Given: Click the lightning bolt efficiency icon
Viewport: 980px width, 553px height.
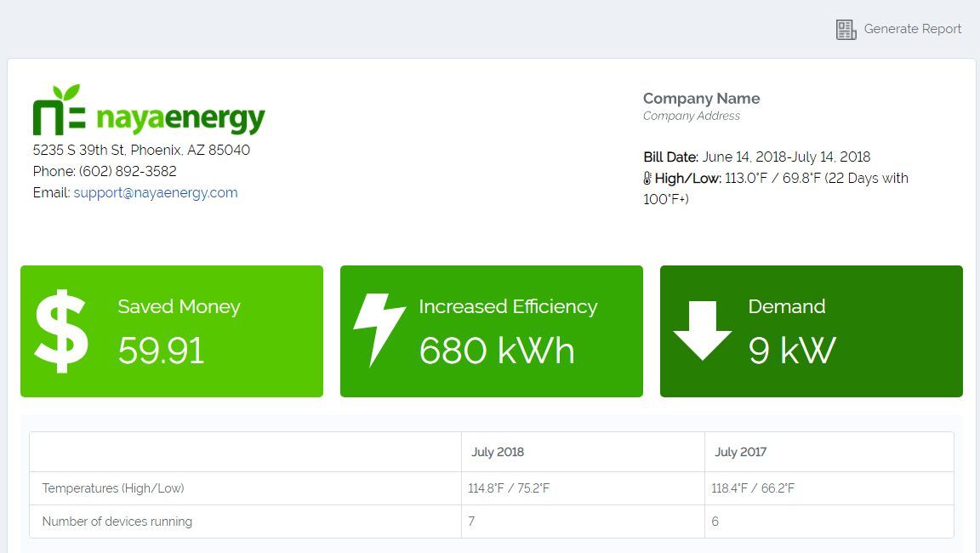Looking at the screenshot, I should [378, 330].
